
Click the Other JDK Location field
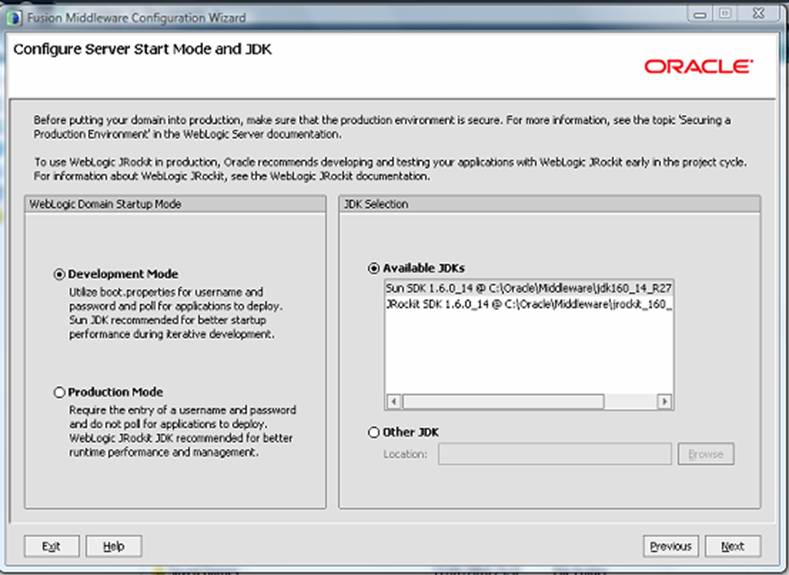(x=555, y=454)
